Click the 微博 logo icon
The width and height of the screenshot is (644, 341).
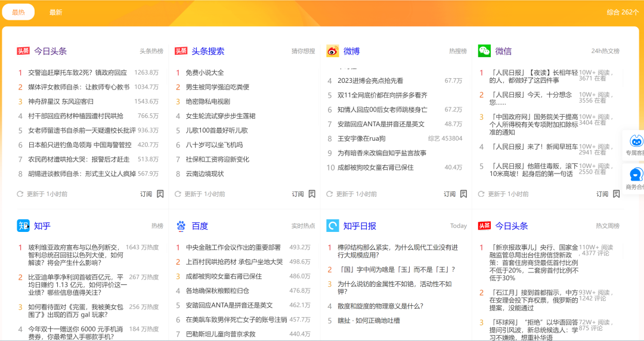click(333, 51)
